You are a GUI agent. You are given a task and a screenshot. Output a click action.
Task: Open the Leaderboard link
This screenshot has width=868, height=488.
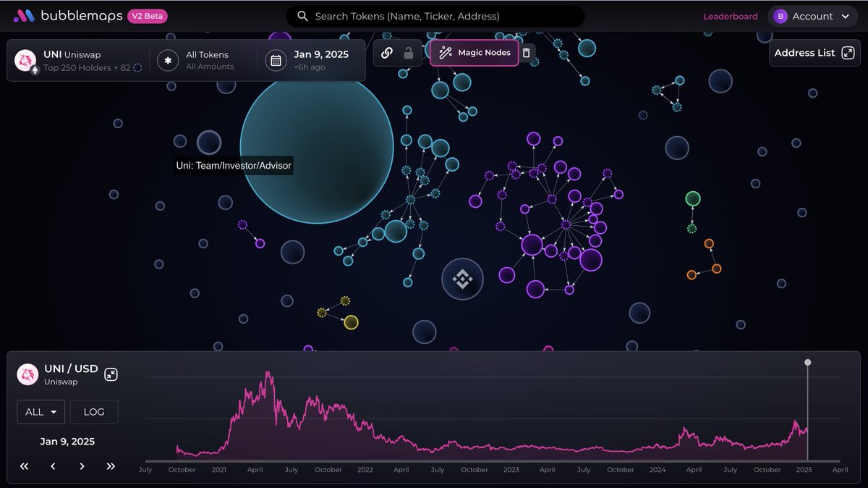tap(731, 16)
